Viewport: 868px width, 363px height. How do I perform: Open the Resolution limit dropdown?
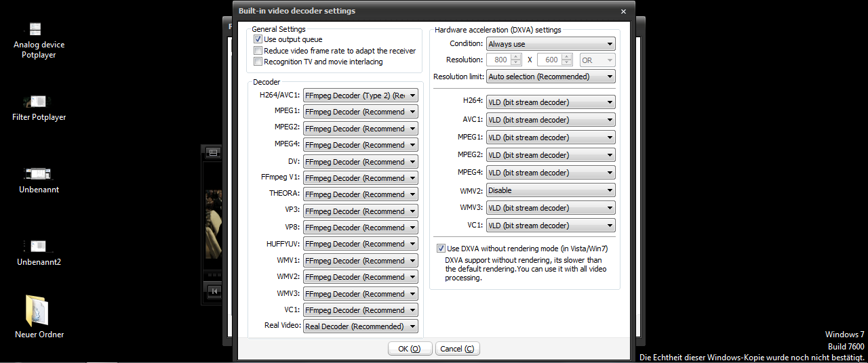click(x=551, y=77)
